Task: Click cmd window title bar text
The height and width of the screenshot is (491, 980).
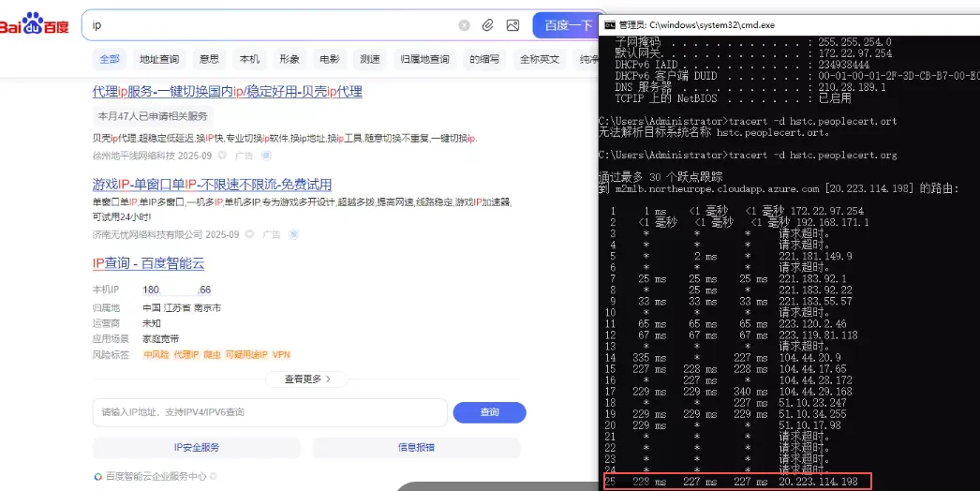Action: (697, 25)
